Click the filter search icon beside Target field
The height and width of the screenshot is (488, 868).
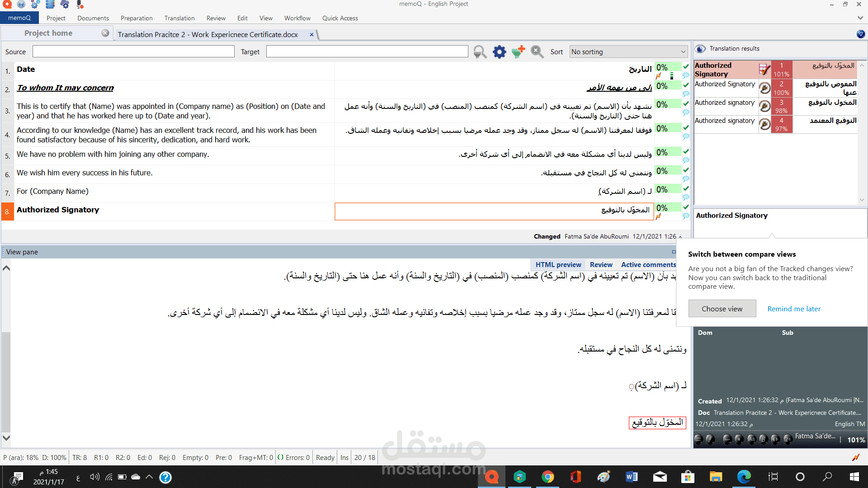[480, 52]
